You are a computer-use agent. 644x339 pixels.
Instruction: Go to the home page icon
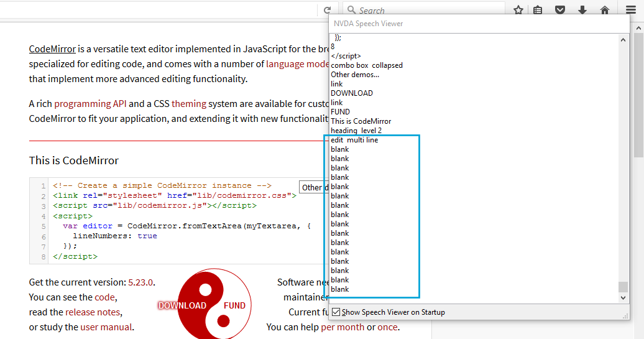coord(605,10)
